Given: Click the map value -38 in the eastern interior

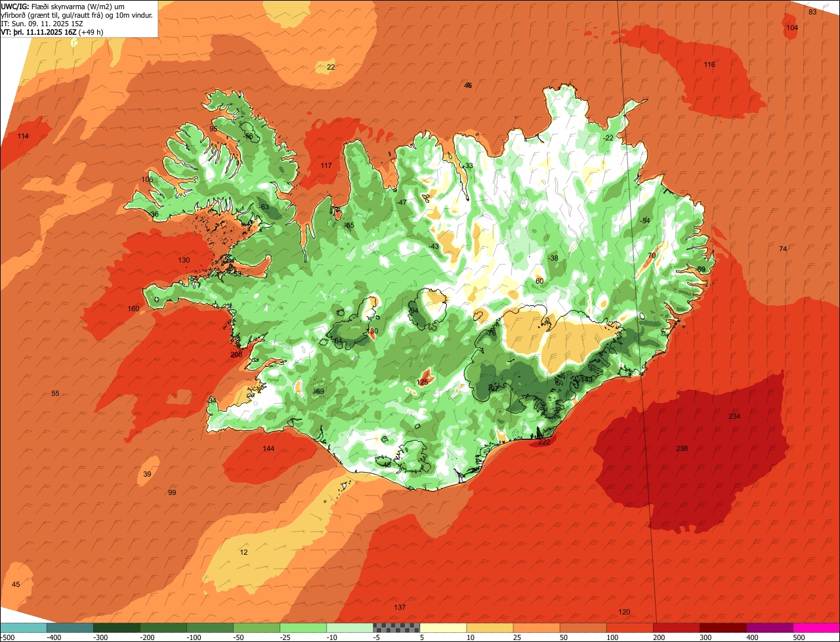Looking at the screenshot, I should click(x=553, y=258).
